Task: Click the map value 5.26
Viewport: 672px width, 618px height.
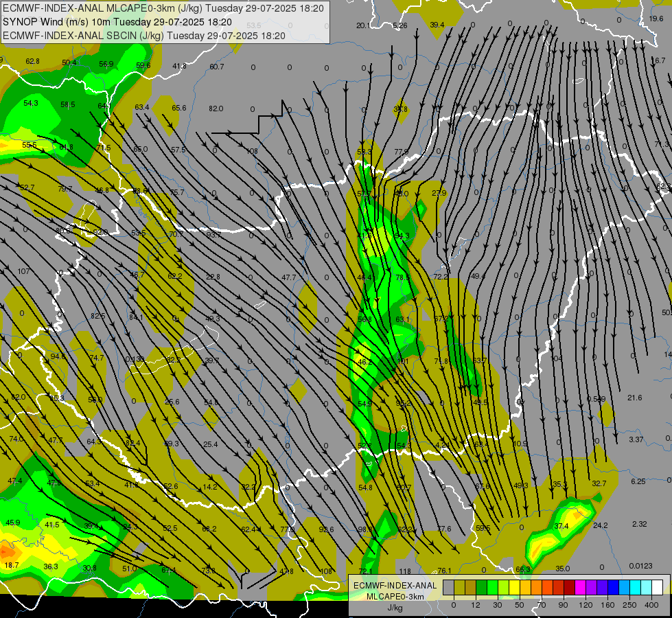Action: (400, 25)
